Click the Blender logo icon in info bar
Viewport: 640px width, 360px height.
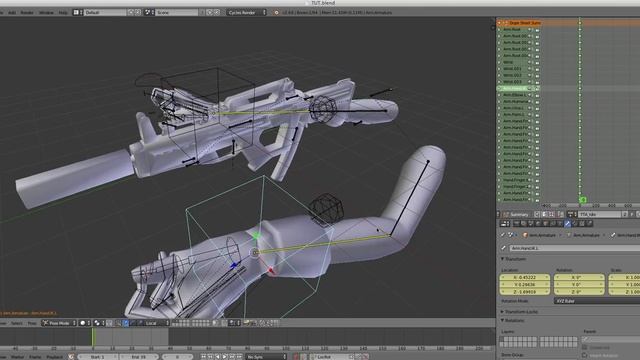(x=276, y=13)
